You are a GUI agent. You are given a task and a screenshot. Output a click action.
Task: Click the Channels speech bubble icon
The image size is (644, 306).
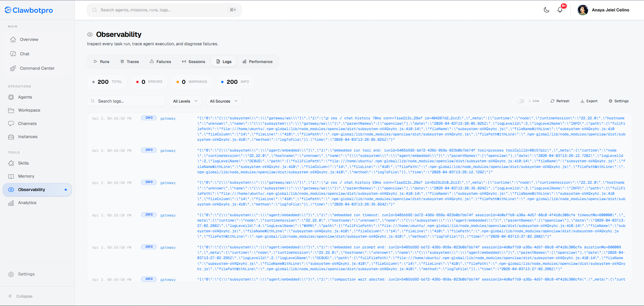click(x=11, y=124)
